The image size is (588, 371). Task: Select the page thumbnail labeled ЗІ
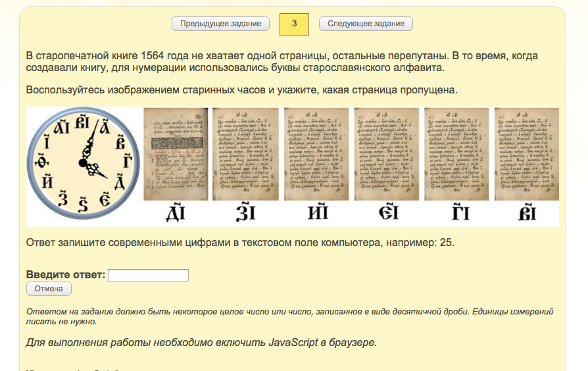coord(245,154)
